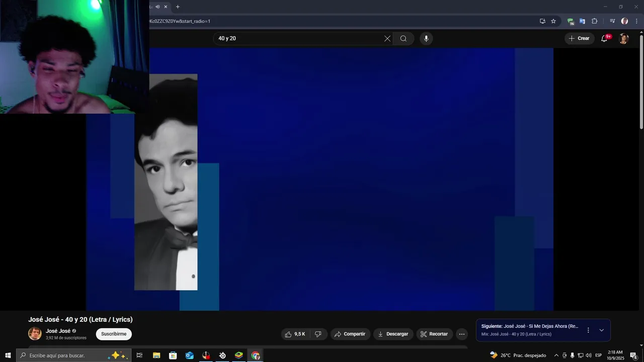Open the Google Translate extension

click(582, 21)
